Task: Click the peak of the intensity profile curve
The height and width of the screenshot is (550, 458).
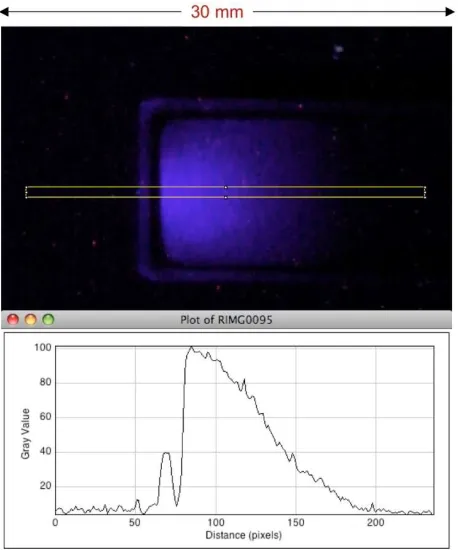Action: (191, 347)
